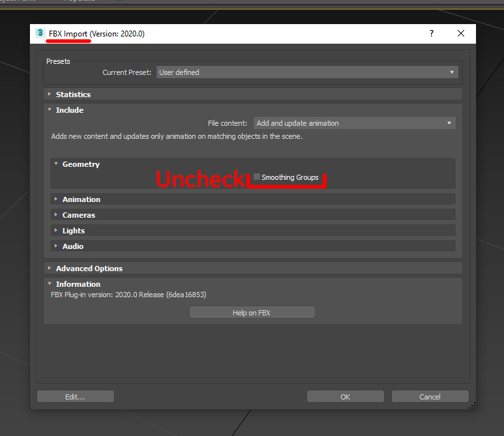Click the 'Adds new content and updates' description
Viewport: 504px width, 436px height.
177,136
